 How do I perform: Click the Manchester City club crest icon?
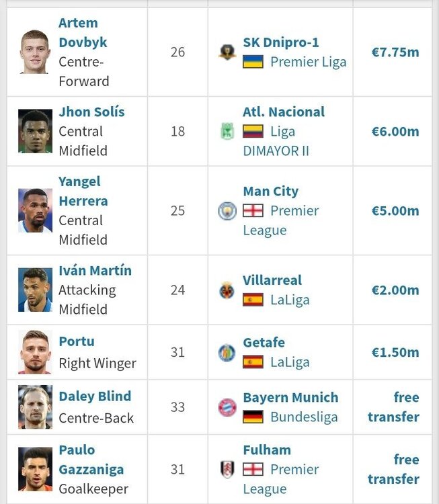(x=227, y=210)
